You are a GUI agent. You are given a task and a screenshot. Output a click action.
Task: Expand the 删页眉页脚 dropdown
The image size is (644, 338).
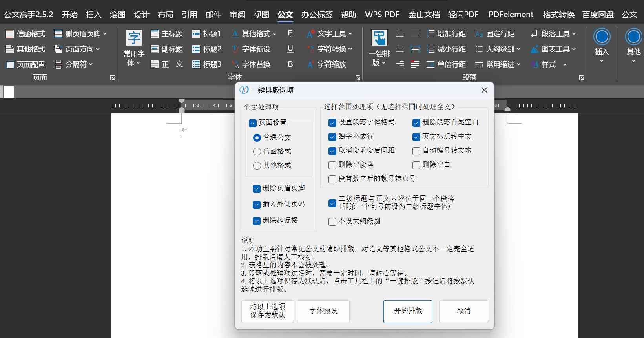click(105, 34)
